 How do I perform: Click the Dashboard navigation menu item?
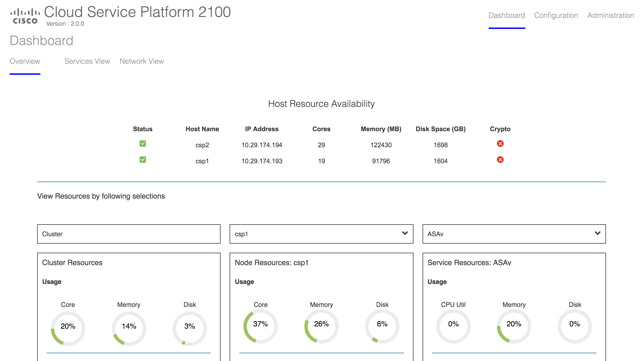(507, 15)
